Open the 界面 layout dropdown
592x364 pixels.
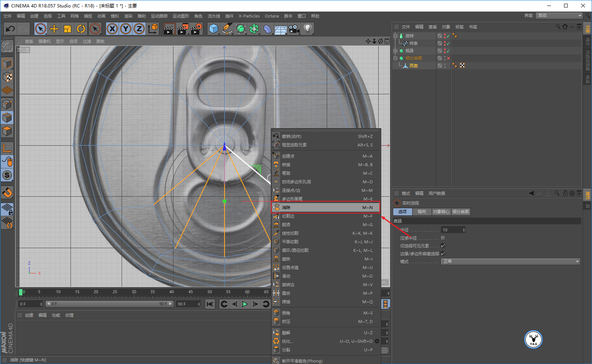tap(559, 16)
